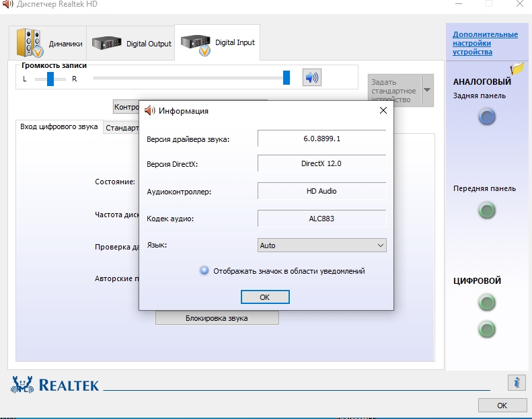This screenshot has height=419, width=532.
Task: Open the Digital Output tab
Action: click(130, 43)
